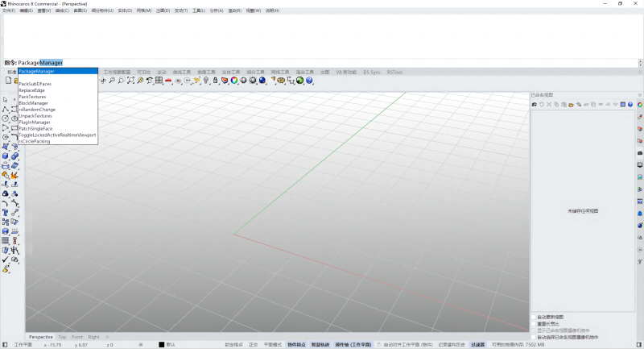Choose BlockManager in command suggestions

33,103
